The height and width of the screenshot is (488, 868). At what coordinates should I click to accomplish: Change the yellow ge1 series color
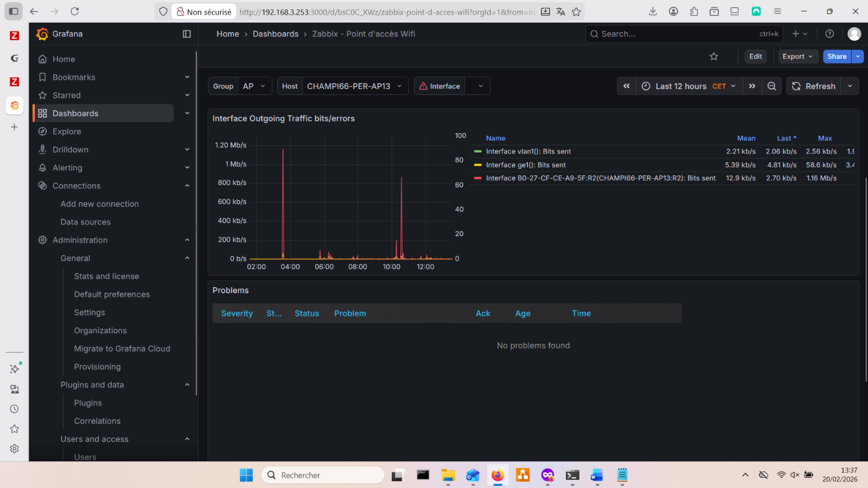tap(478, 165)
